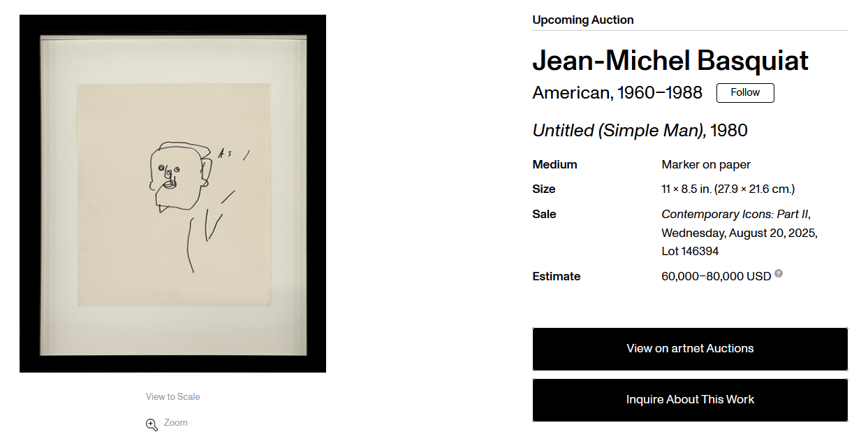Click the View to Scale link
868x439 pixels.
tap(172, 396)
